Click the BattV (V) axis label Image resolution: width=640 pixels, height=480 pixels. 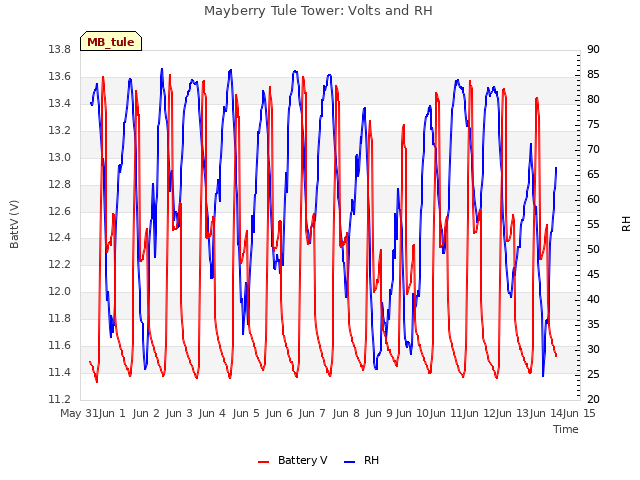click(14, 224)
